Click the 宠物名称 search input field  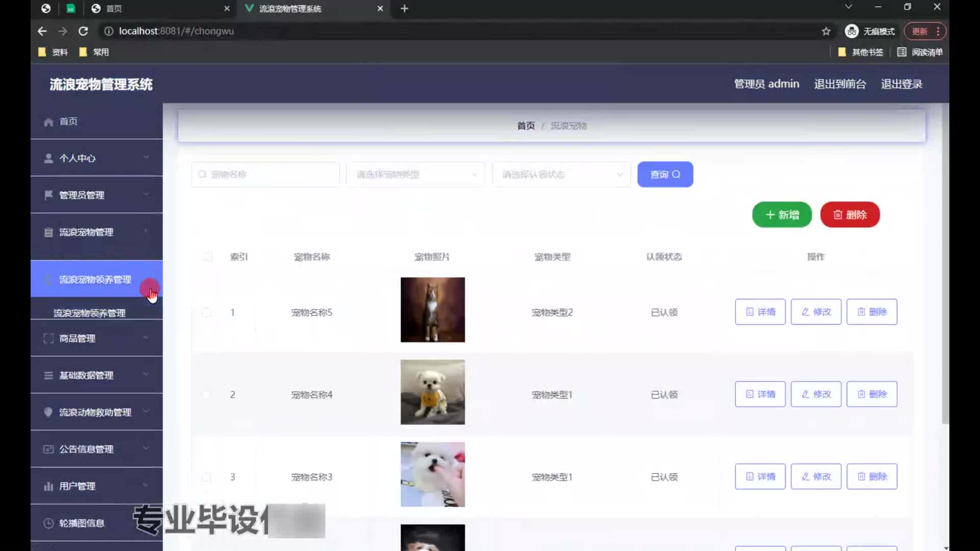tap(265, 174)
